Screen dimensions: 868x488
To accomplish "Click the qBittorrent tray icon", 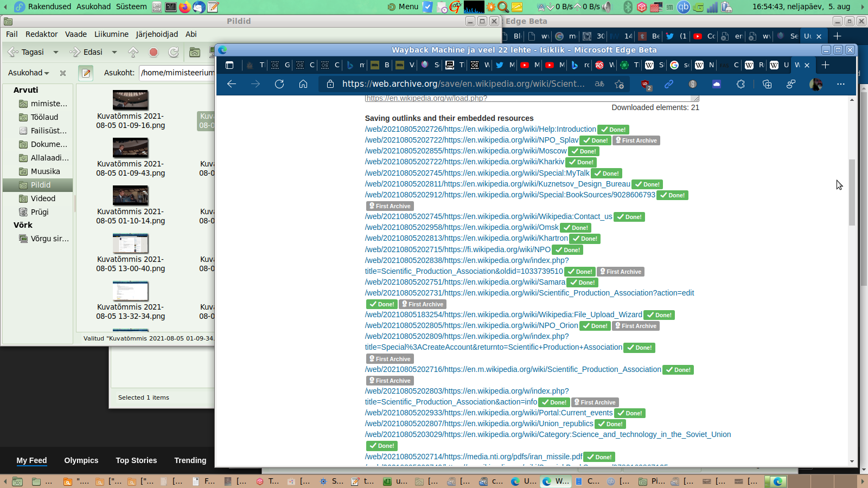I will [684, 7].
